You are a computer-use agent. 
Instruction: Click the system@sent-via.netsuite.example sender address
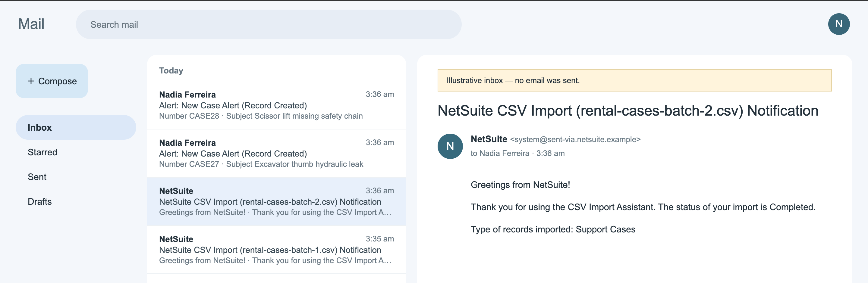click(575, 139)
